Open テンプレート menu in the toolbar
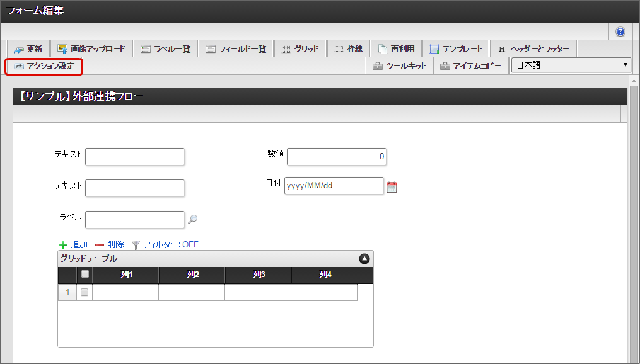 pos(456,49)
